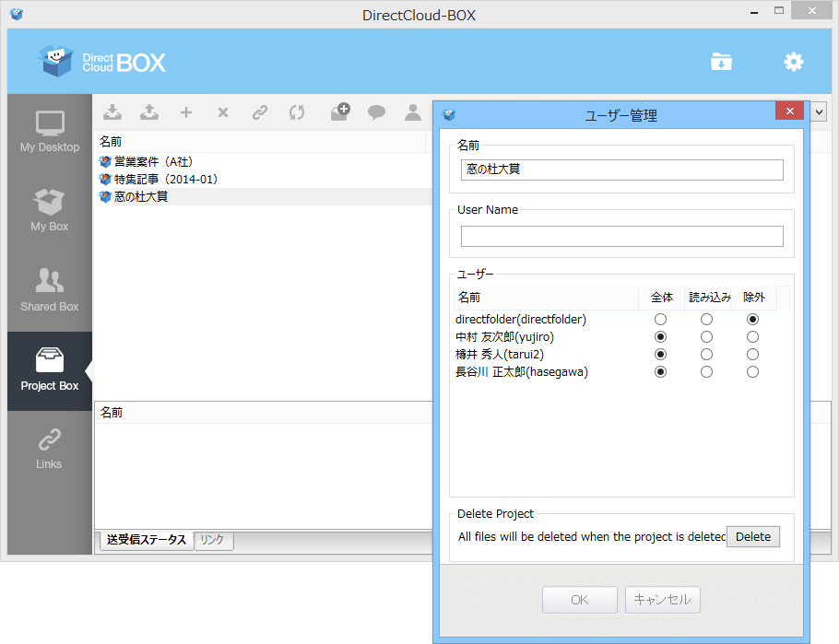Open comments via the speech bubble icon

[376, 112]
